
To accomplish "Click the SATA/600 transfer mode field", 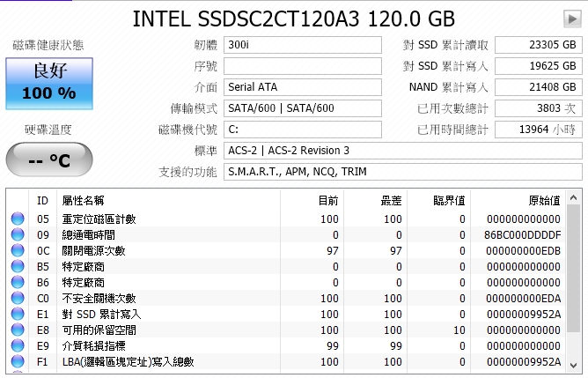I will click(303, 108).
